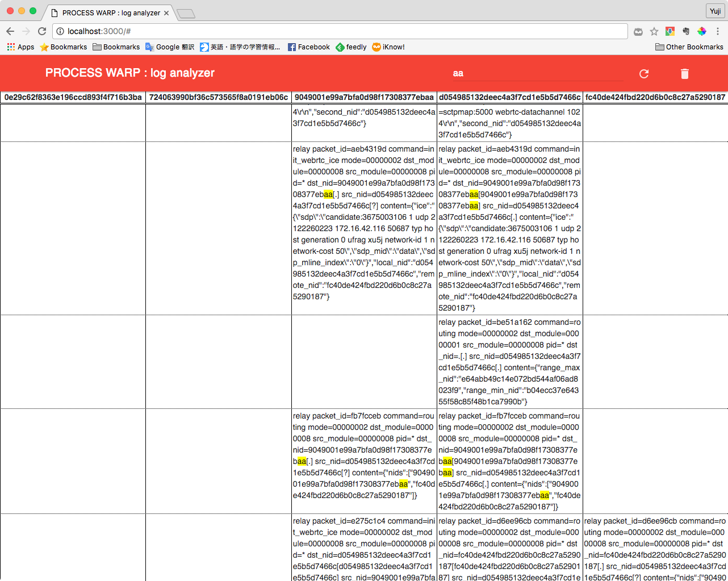Open Google 翻訳 bookmark
728x581 pixels.
point(170,47)
